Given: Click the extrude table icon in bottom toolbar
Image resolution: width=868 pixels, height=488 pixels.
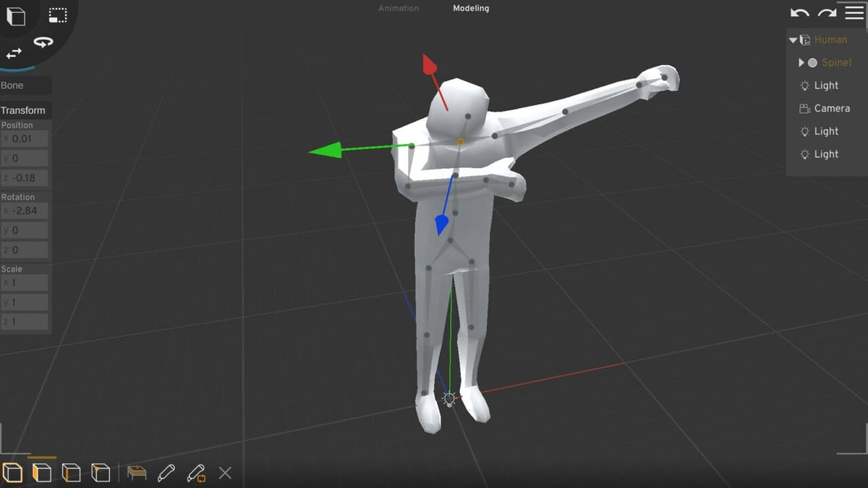Looking at the screenshot, I should pyautogui.click(x=137, y=474).
